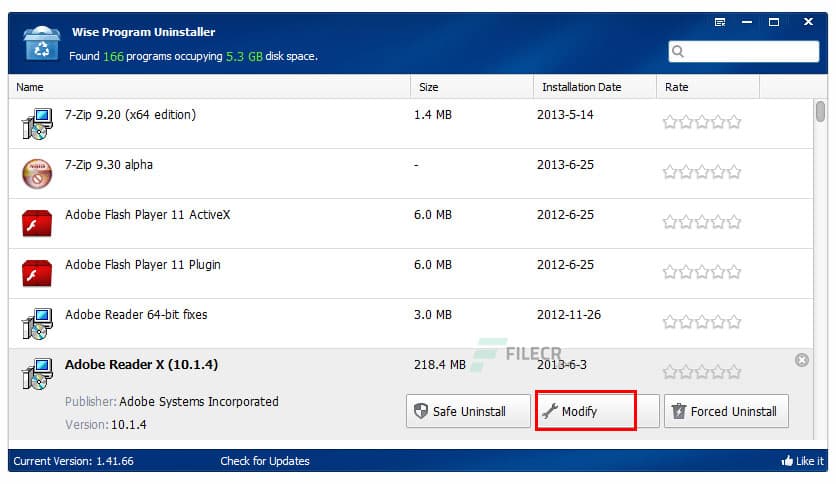Image resolution: width=836 pixels, height=484 pixels.
Task: Maximize the Wise Program Uninstaller window
Action: (774, 22)
